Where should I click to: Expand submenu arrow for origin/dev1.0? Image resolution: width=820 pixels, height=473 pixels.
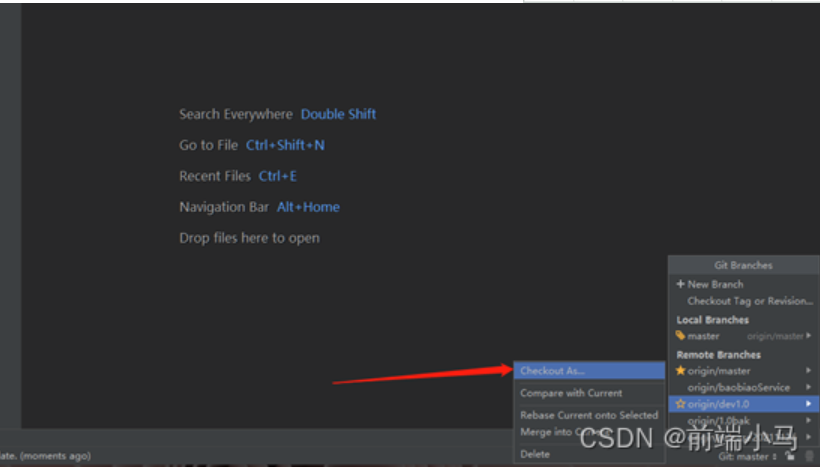pos(808,404)
